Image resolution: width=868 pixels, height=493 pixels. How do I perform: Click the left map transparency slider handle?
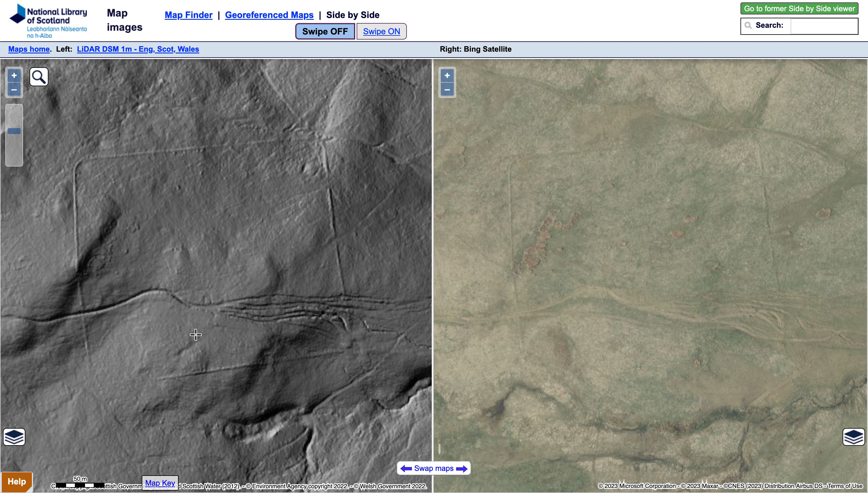(14, 131)
